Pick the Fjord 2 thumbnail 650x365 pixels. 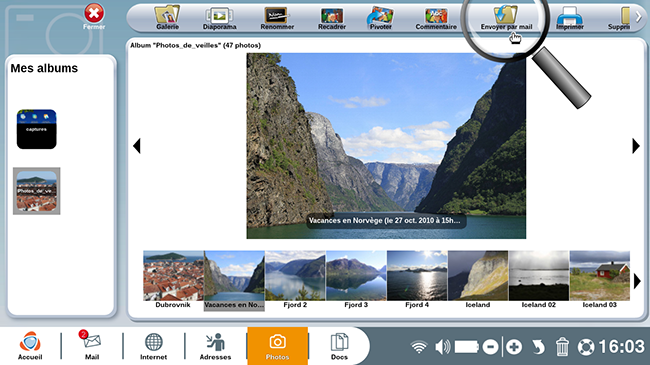(x=295, y=280)
